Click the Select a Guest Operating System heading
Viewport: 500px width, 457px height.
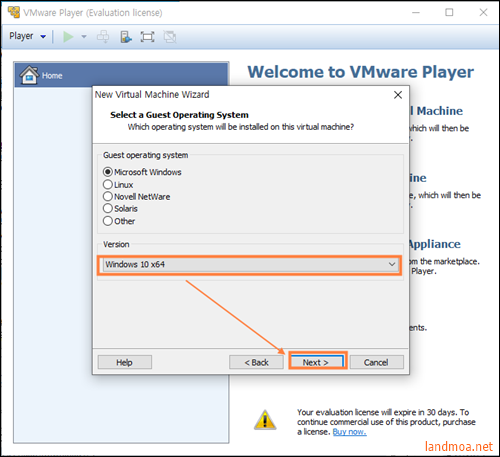(x=179, y=115)
